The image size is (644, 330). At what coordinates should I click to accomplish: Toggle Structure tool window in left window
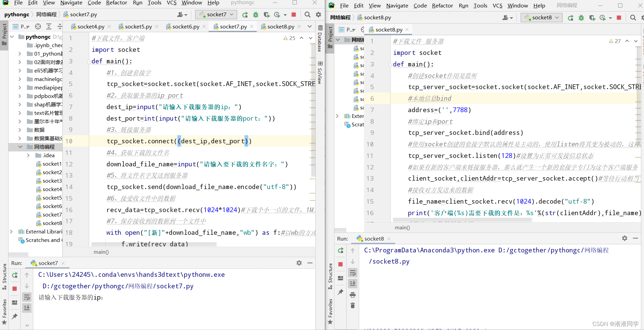[4, 276]
